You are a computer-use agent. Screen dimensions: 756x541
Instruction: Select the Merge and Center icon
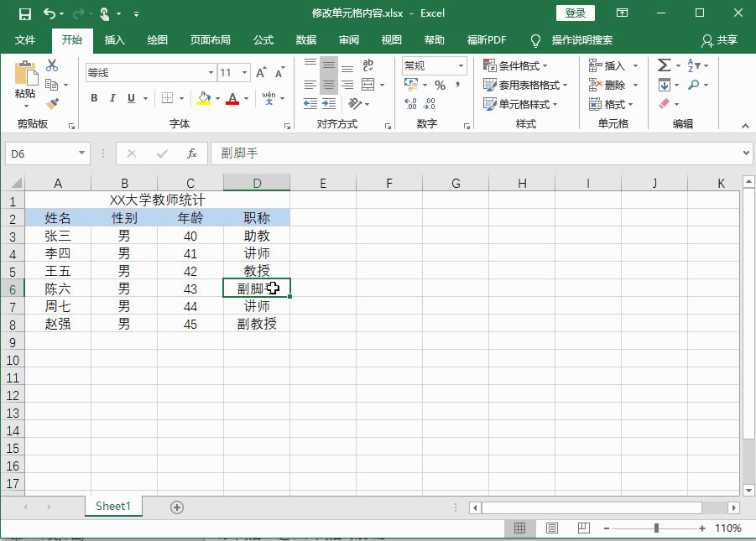pos(368,84)
